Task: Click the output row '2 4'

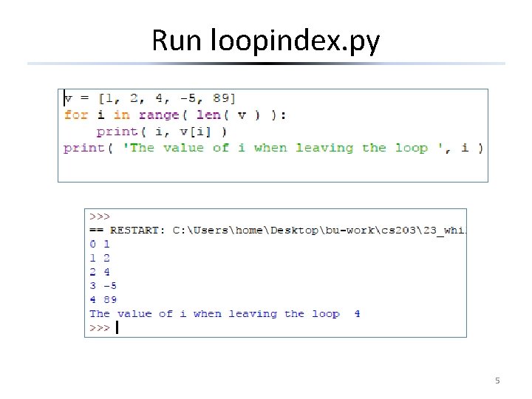Action: click(100, 272)
